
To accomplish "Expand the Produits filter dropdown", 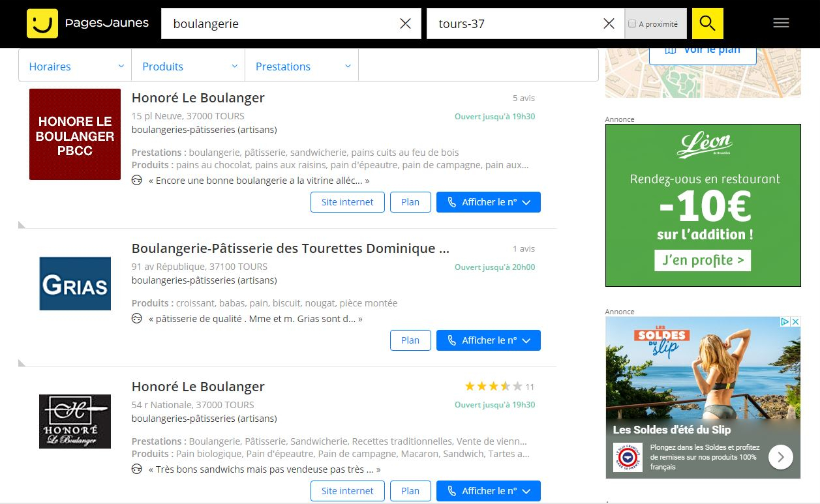I will 188,67.
